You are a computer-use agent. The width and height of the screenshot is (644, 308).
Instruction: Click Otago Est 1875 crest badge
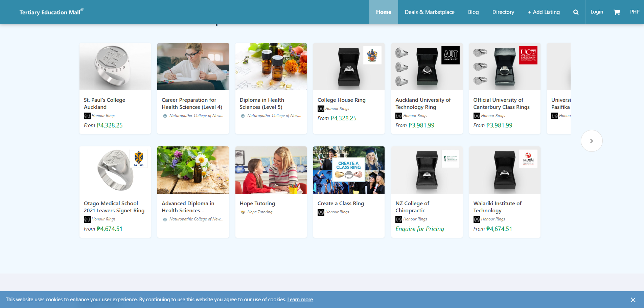click(139, 159)
